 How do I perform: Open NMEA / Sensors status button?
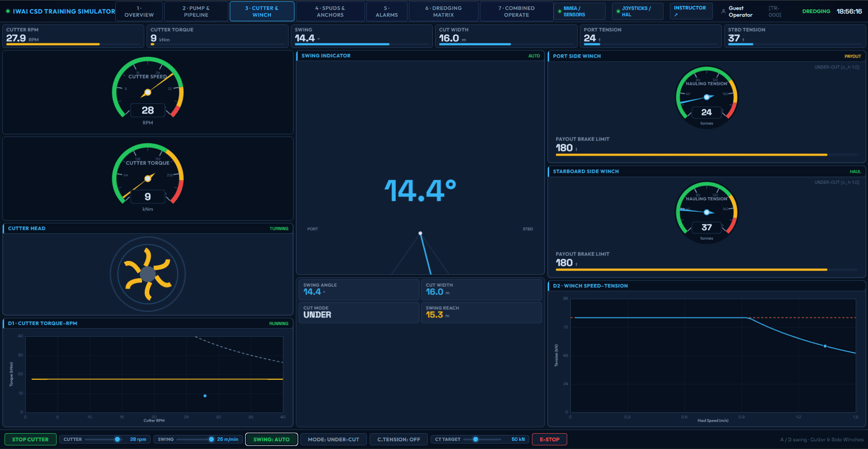579,11
